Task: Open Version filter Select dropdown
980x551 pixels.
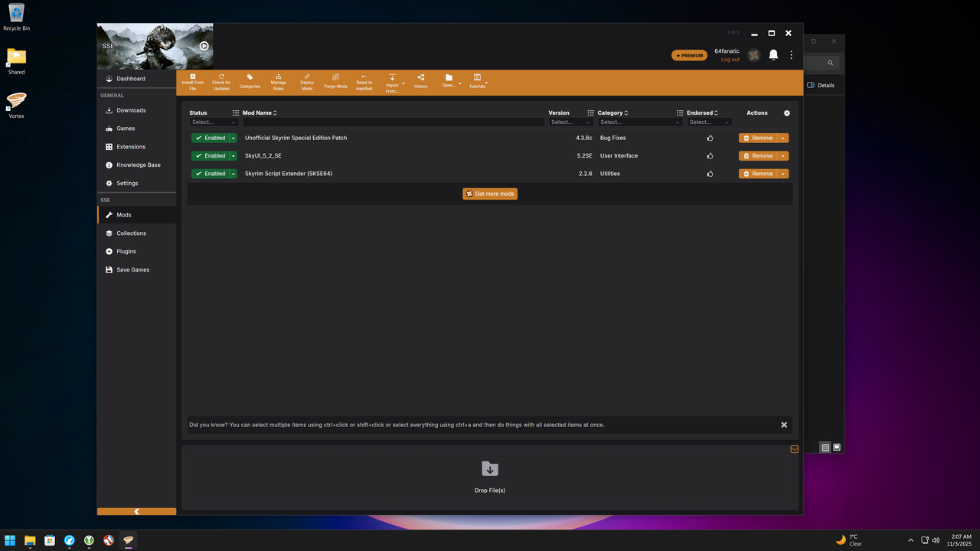Action: [571, 122]
